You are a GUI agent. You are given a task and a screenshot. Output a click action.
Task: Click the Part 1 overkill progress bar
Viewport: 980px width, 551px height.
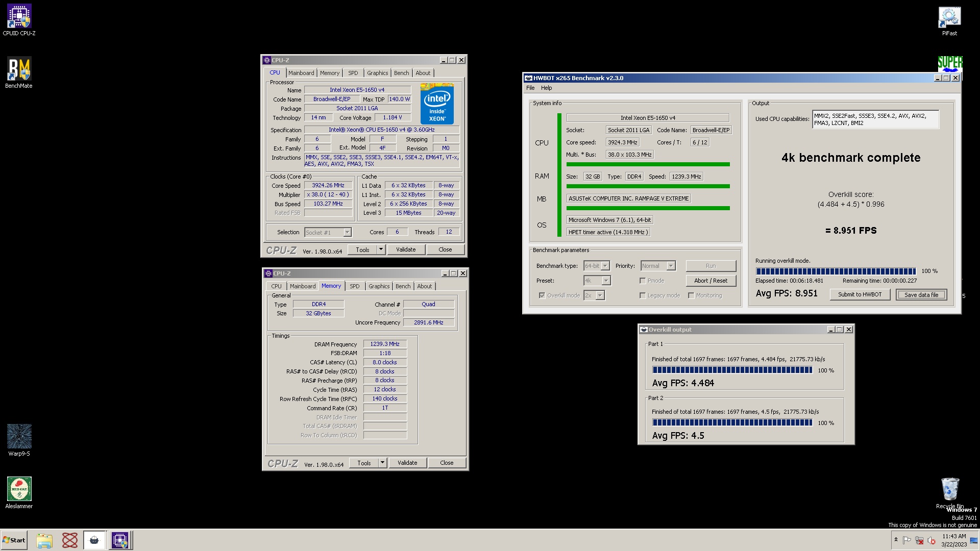pyautogui.click(x=732, y=370)
